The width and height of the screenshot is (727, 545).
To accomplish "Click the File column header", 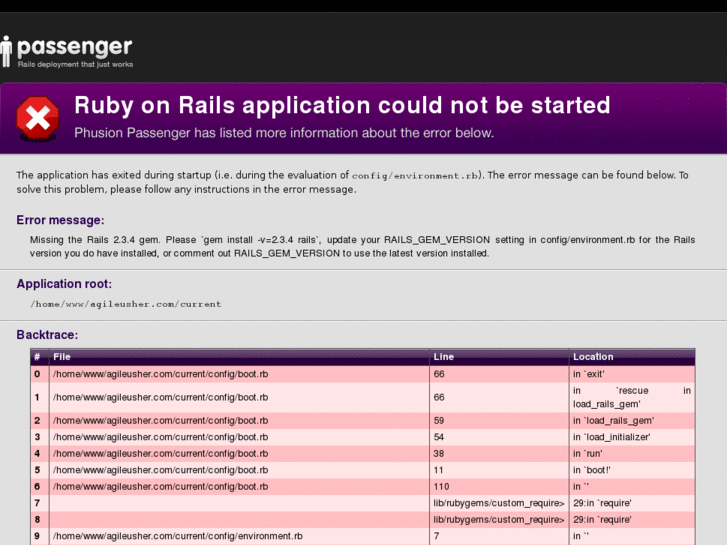I will click(x=62, y=357).
